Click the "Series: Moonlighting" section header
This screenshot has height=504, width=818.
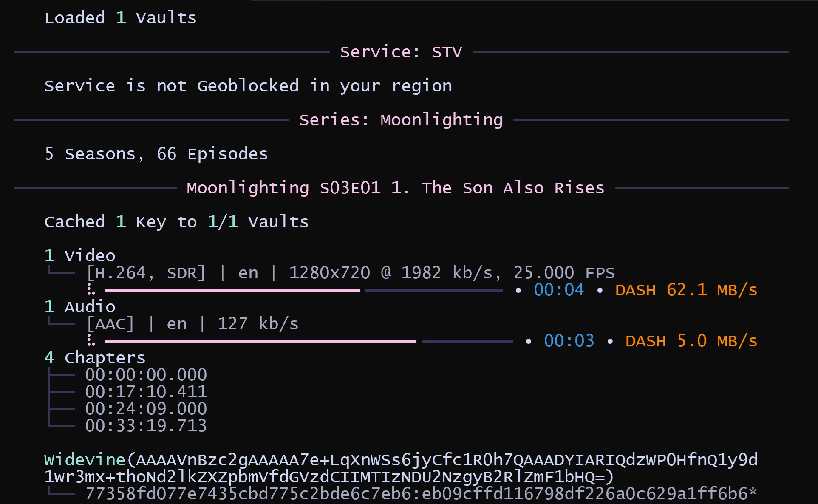click(401, 120)
